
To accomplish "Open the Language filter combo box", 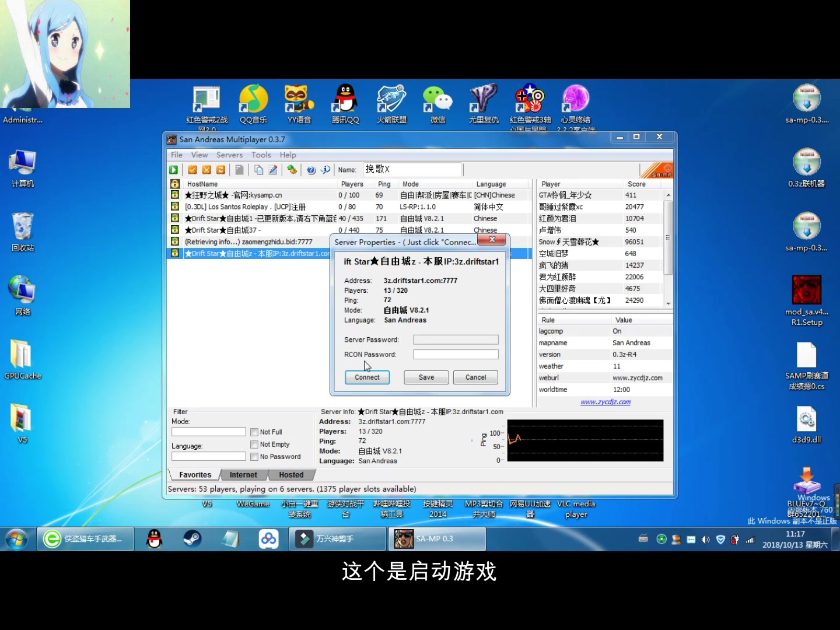I will (x=208, y=456).
